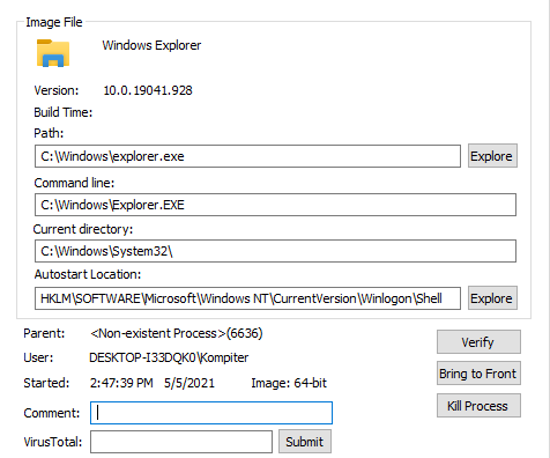Click the VirusTotal result field

(x=181, y=442)
